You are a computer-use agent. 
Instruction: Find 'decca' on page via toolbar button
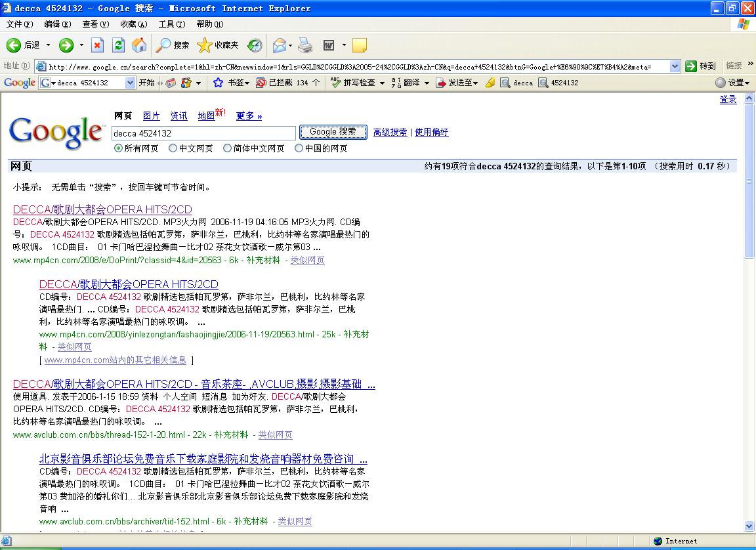[x=516, y=83]
